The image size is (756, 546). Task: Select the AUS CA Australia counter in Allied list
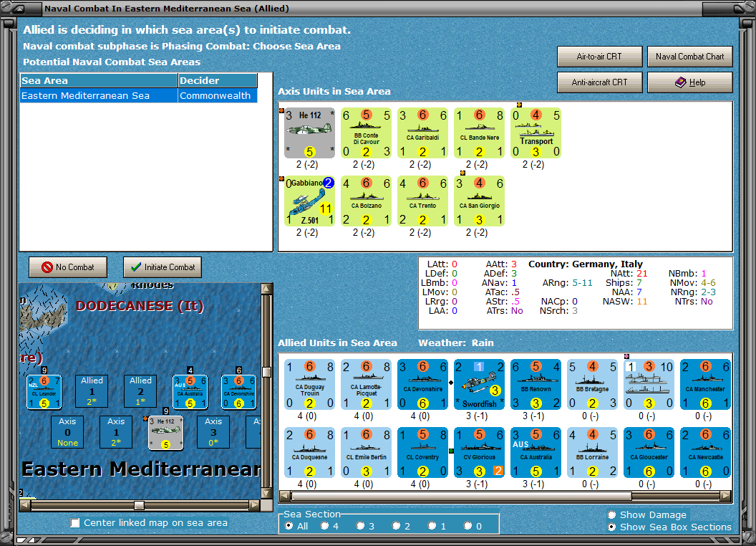pyautogui.click(x=535, y=452)
